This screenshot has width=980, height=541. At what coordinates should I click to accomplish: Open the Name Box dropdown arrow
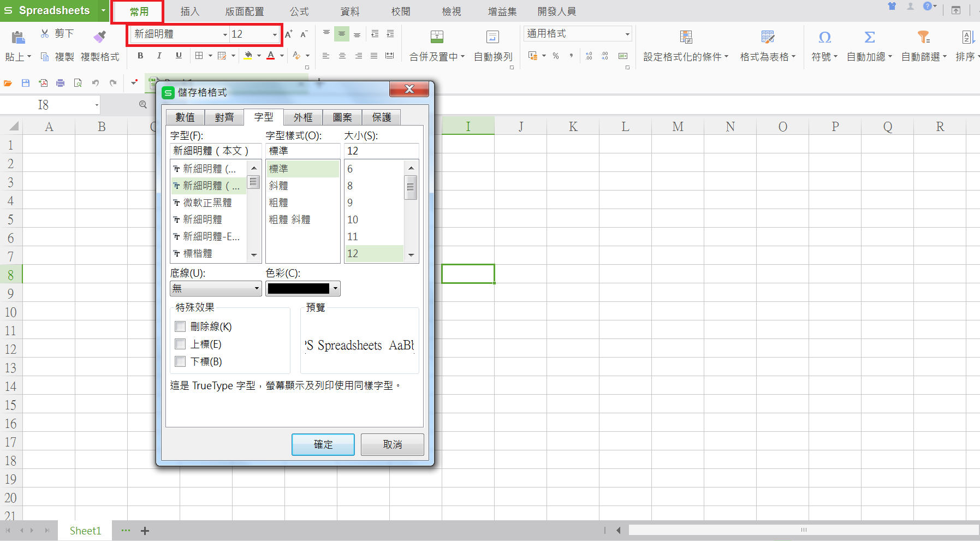tap(97, 105)
